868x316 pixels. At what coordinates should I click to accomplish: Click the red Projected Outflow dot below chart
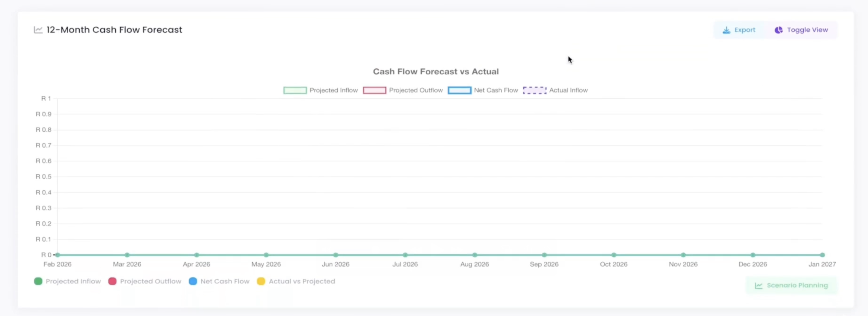coord(112,281)
